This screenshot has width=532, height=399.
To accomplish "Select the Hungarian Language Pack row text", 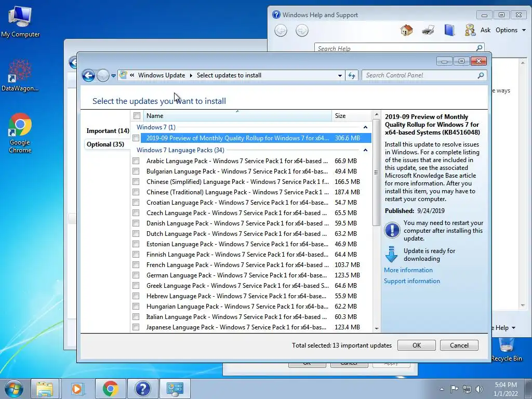I will pos(237,307).
